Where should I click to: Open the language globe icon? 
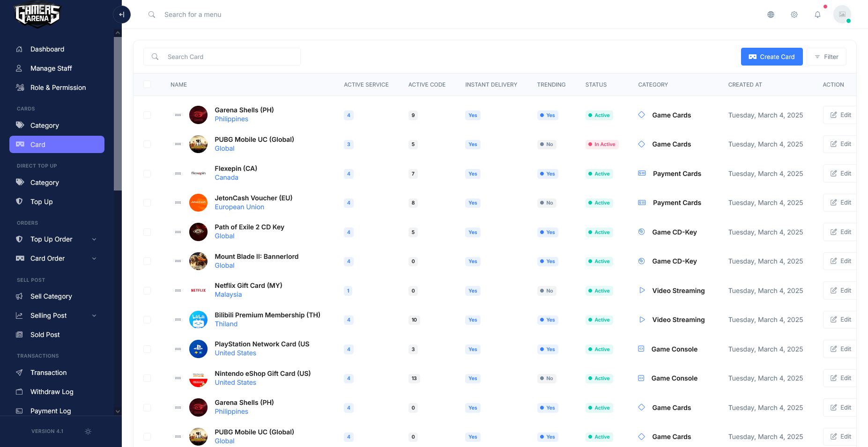771,15
